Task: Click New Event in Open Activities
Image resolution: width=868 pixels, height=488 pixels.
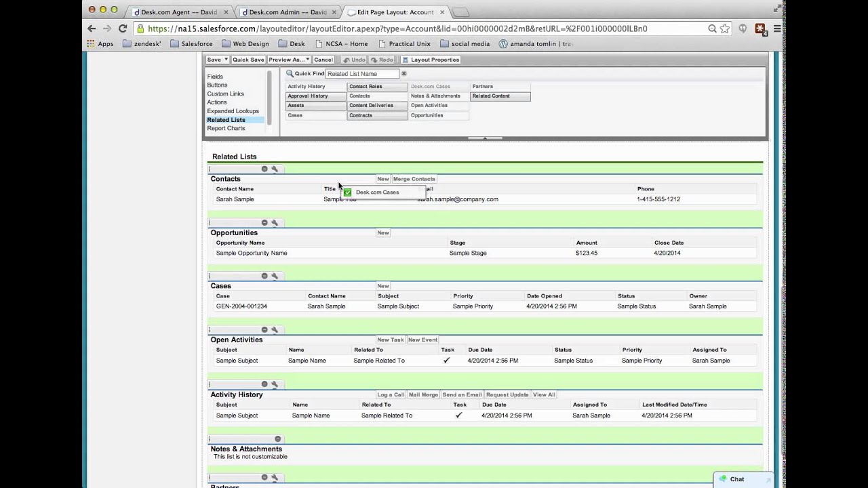Action: coord(422,340)
